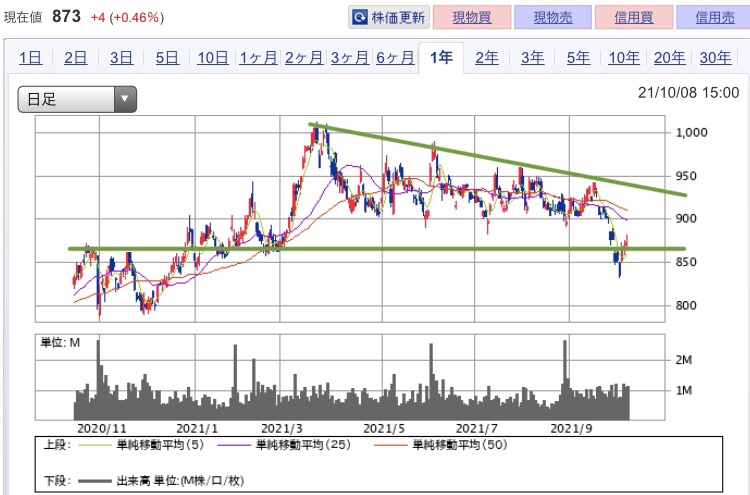Switch chart range to 6ヶ月
The image size is (750, 495).
tap(395, 58)
